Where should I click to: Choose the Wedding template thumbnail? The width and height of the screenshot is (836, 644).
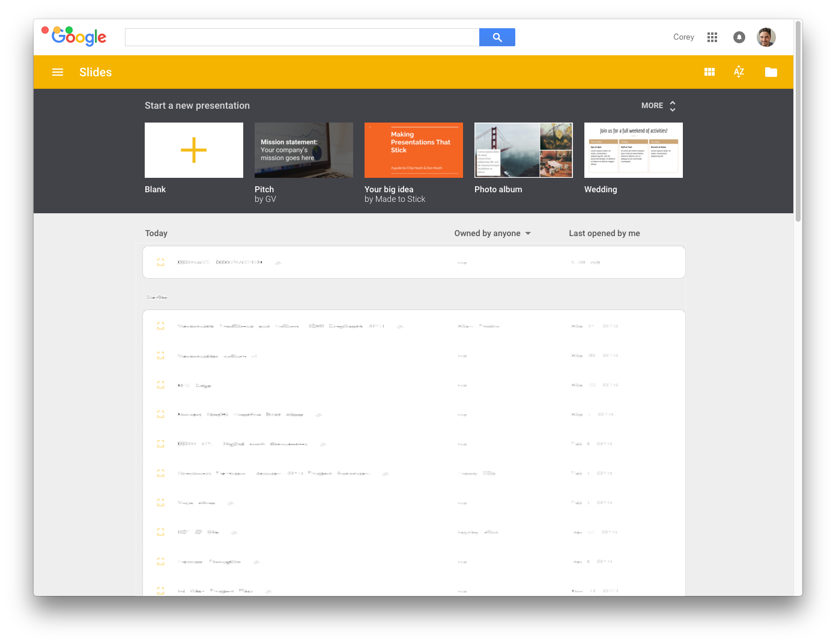[x=634, y=150]
